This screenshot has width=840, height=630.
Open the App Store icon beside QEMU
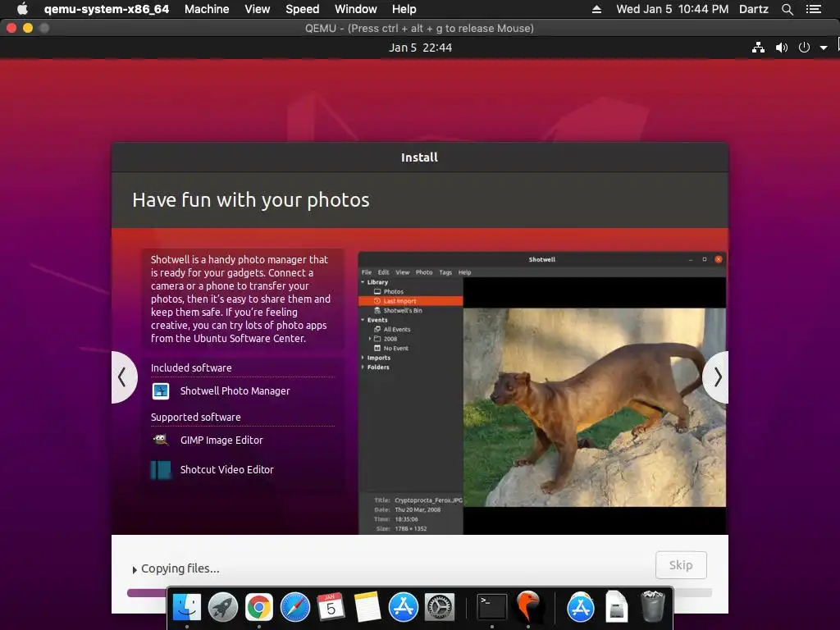(580, 608)
